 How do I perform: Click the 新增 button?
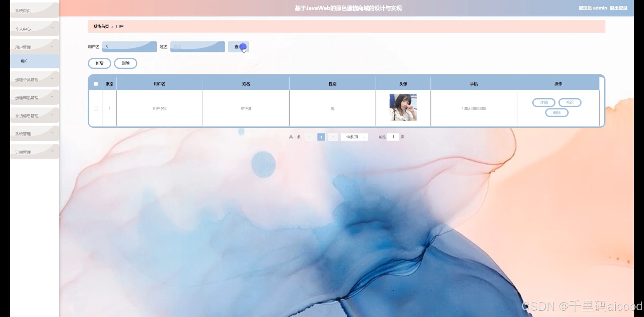tap(100, 63)
